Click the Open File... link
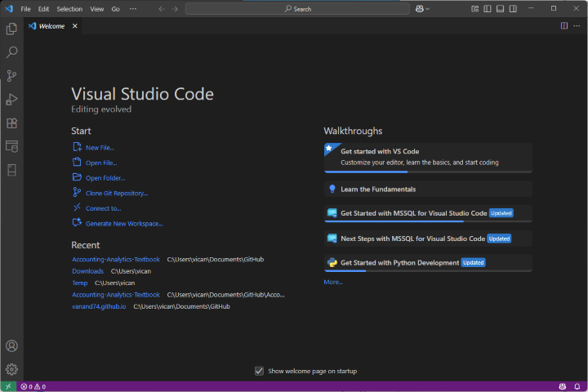The image size is (588, 392). [x=101, y=163]
